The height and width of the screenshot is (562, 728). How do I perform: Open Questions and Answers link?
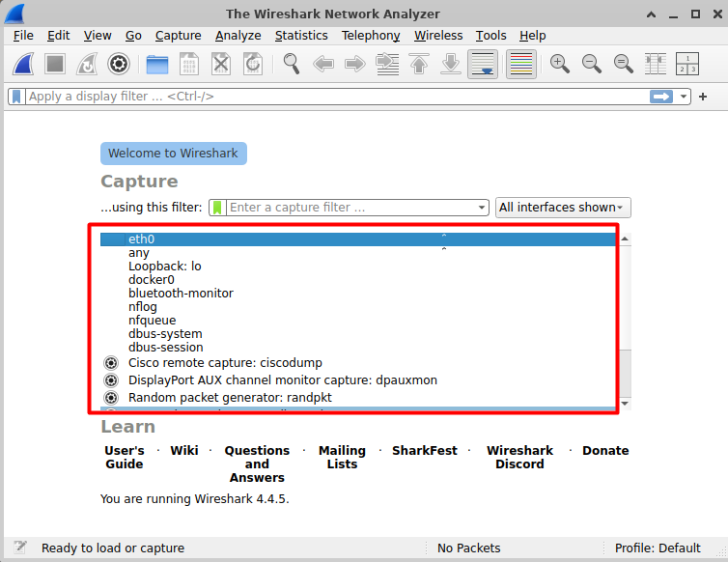pos(257,464)
